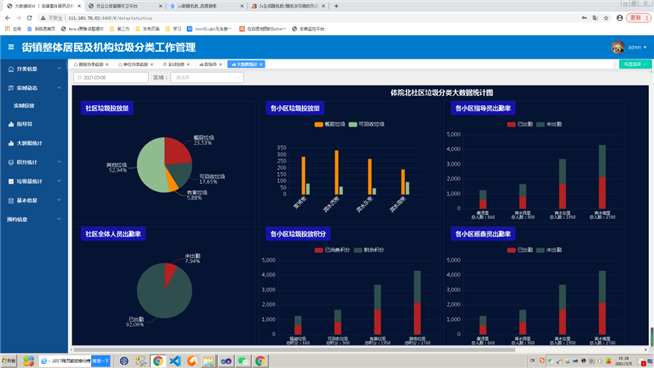
Task: Click the 2021-03-05 date input field
Action: tap(111, 78)
